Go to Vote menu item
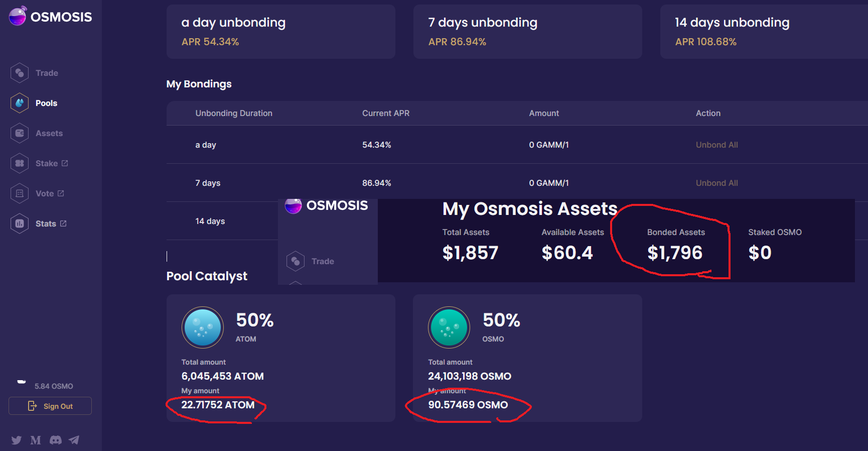The image size is (868, 451). click(x=45, y=193)
